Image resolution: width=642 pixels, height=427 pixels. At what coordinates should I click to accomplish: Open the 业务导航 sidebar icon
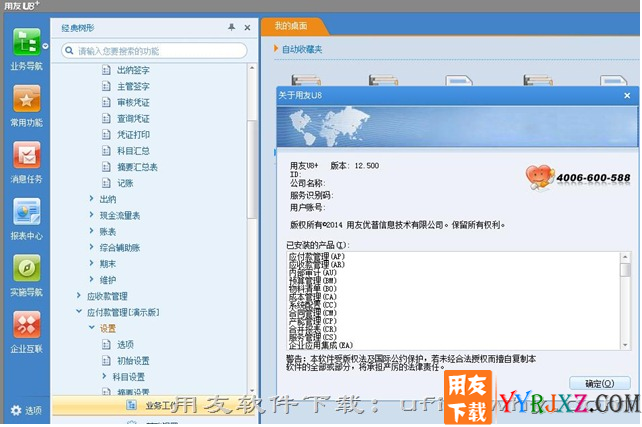click(x=27, y=42)
